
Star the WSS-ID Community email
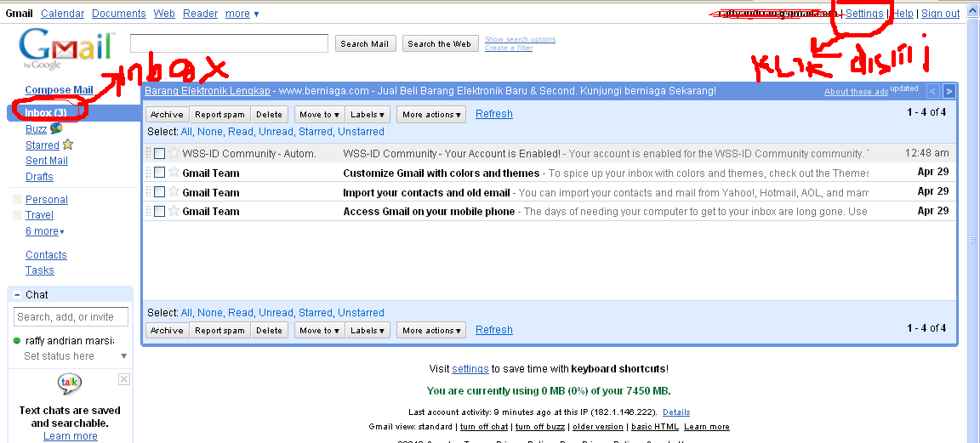pos(174,153)
